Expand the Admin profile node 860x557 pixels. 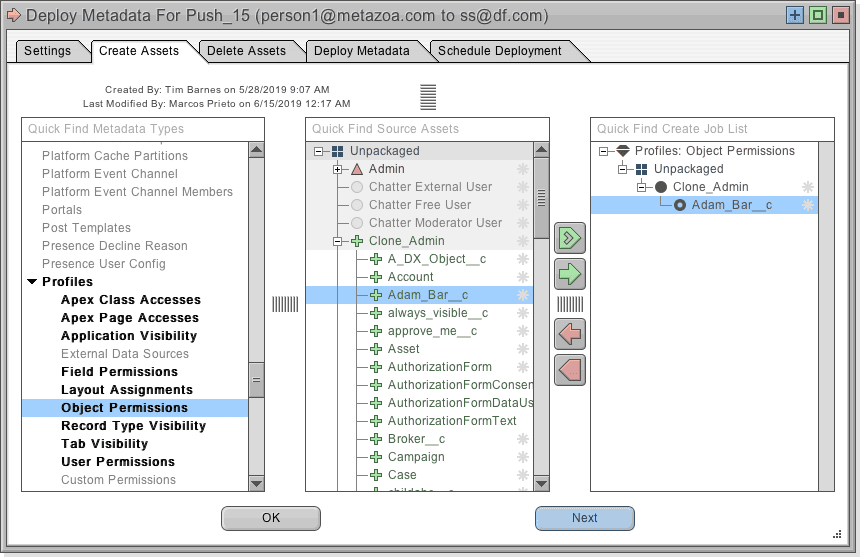coord(338,169)
